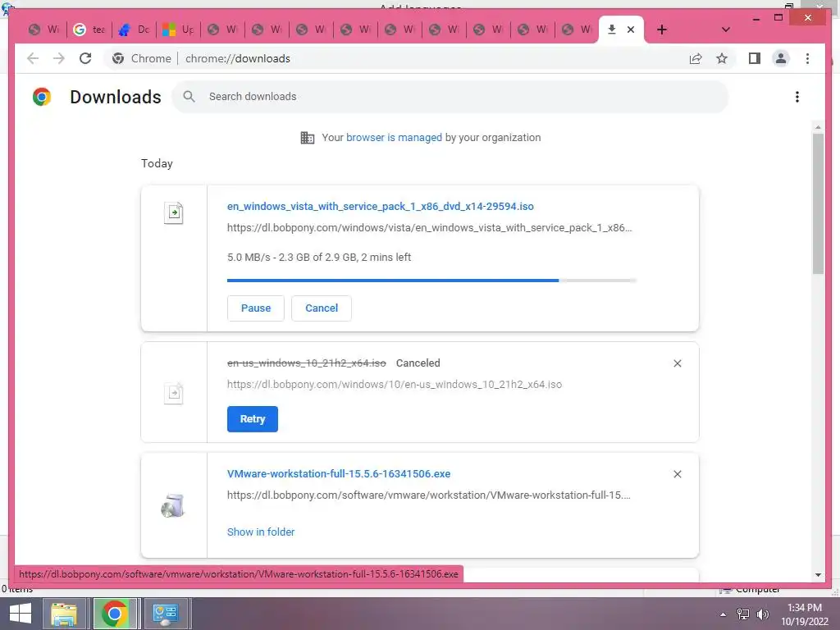840x630 pixels.
Task: Click the search magnifier icon
Action: 189,97
